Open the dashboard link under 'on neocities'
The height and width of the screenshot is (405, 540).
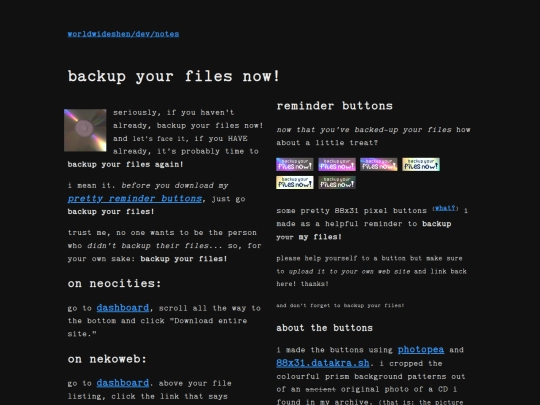pyautogui.click(x=123, y=308)
